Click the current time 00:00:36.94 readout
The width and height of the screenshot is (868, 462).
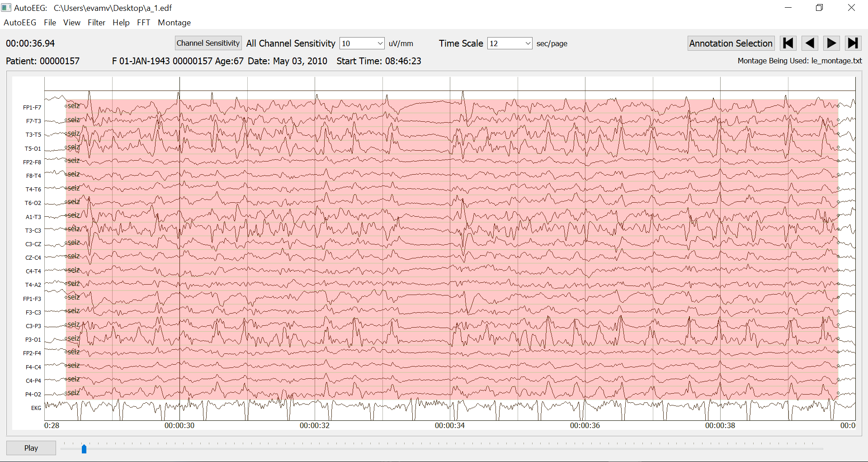pos(30,43)
